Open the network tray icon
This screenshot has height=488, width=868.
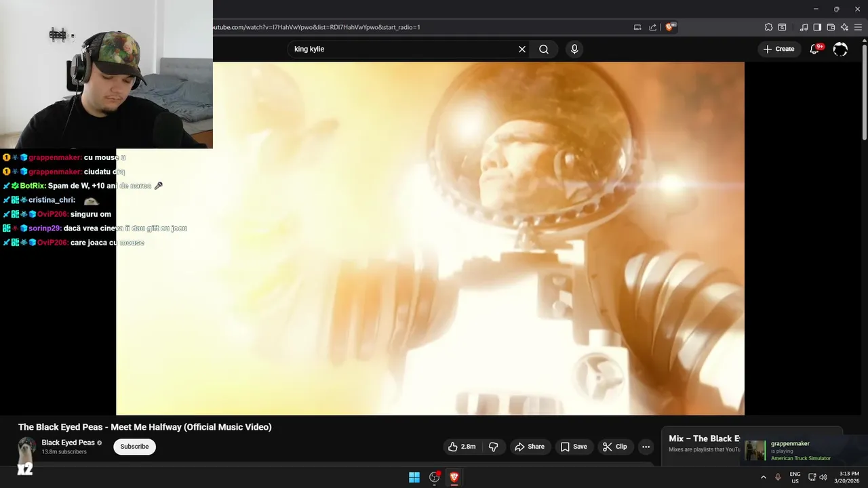tap(812, 477)
